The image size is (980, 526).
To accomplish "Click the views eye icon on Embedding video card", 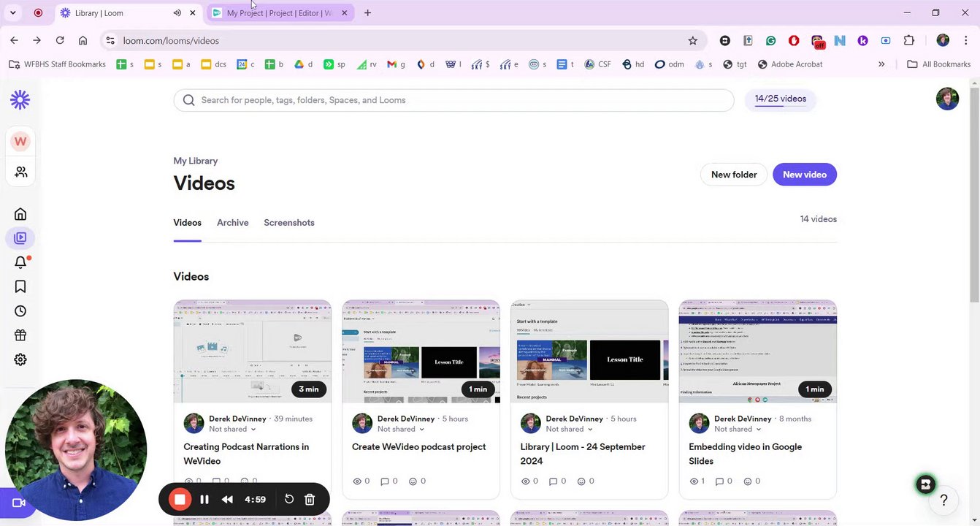I will (694, 481).
